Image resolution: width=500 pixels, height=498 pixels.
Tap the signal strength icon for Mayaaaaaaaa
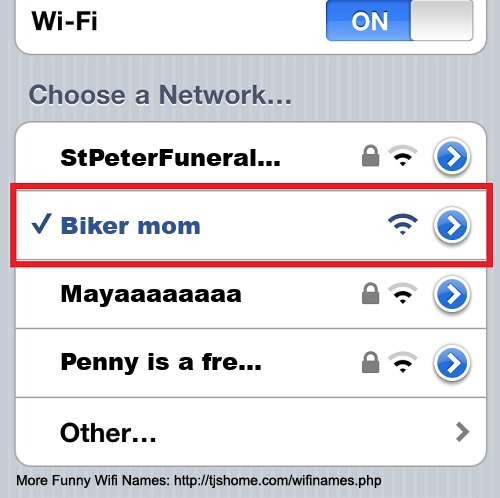tap(403, 293)
